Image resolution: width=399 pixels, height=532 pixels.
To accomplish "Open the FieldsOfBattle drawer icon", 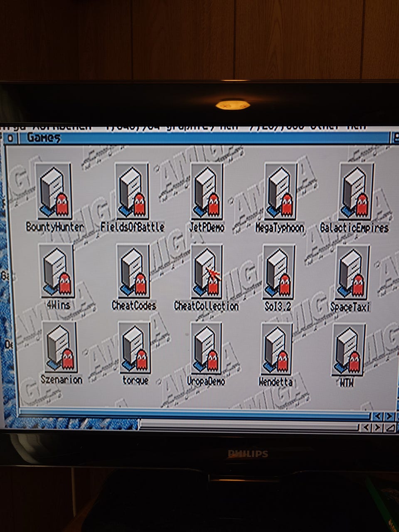I will click(x=132, y=192).
